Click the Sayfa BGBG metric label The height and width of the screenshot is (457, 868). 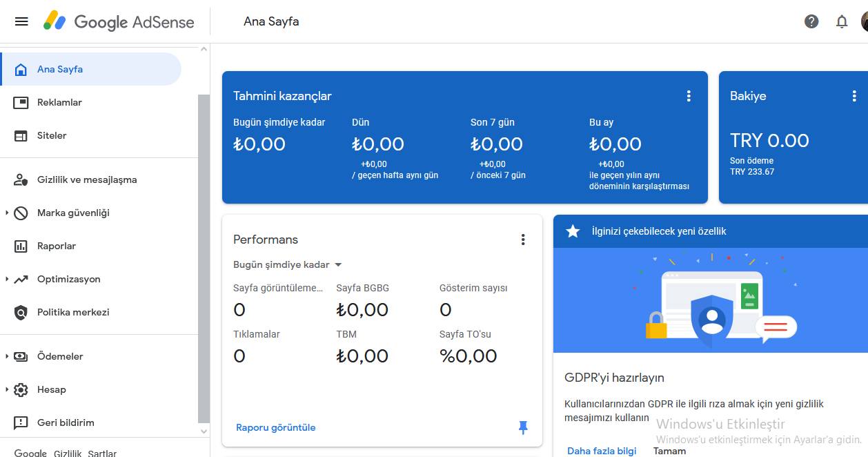[x=363, y=288]
